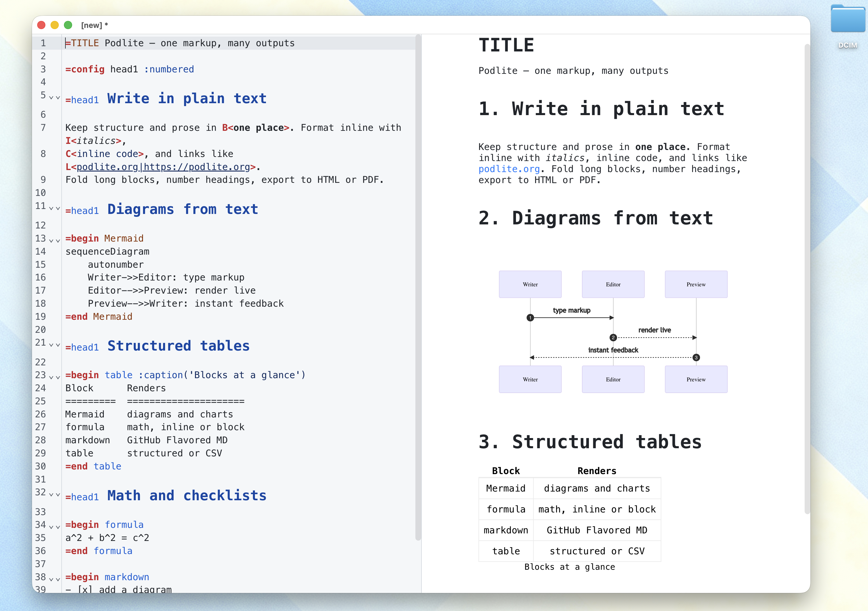Click 'C<inline code>' in the editor source
The height and width of the screenshot is (611, 868).
105,154
